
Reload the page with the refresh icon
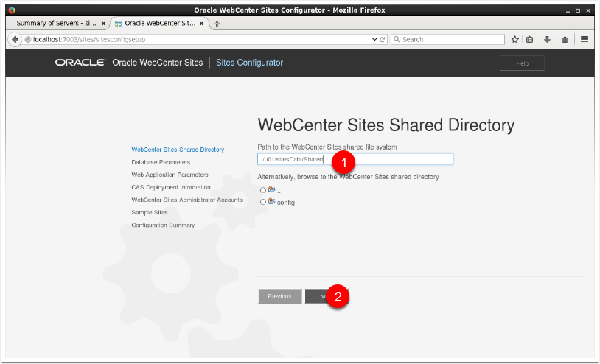383,39
